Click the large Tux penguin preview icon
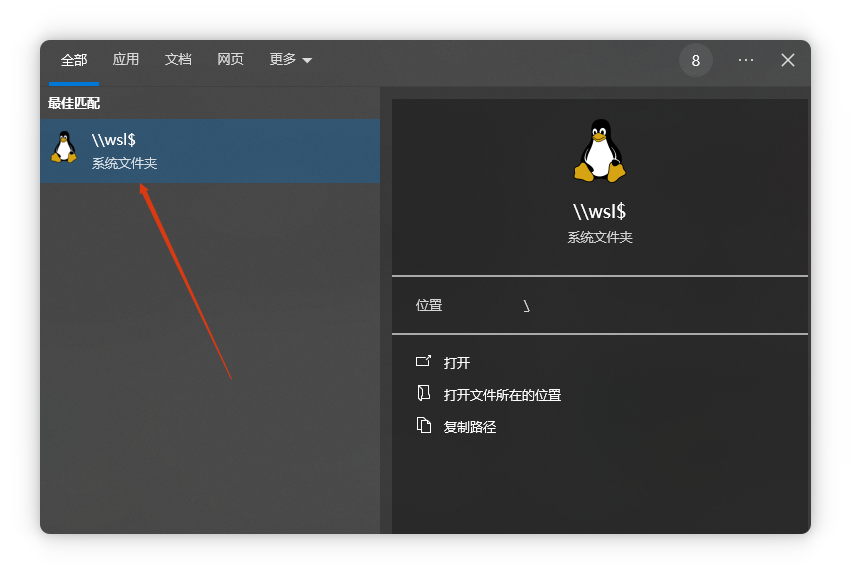The height and width of the screenshot is (574, 851). pos(600,150)
